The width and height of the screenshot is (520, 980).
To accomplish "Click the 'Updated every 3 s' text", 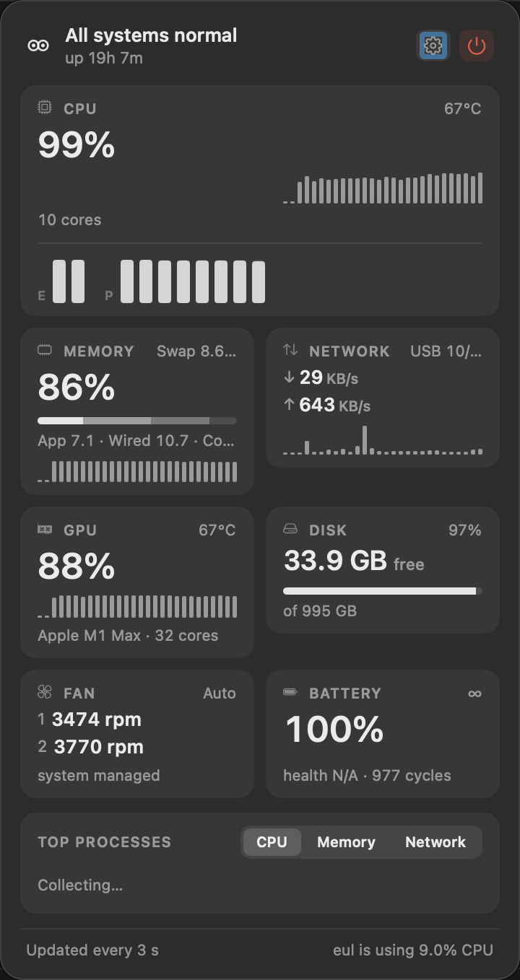I will (92, 950).
